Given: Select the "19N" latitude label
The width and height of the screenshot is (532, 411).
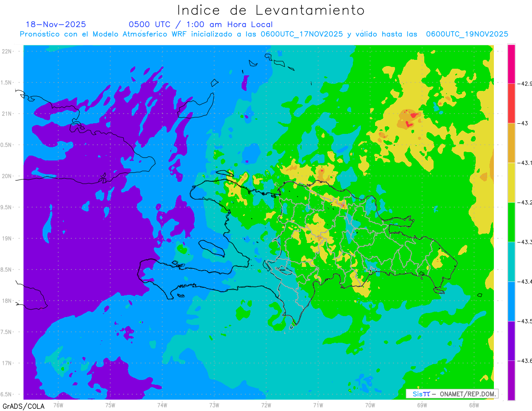Looking at the screenshot, I should click(x=6, y=239).
